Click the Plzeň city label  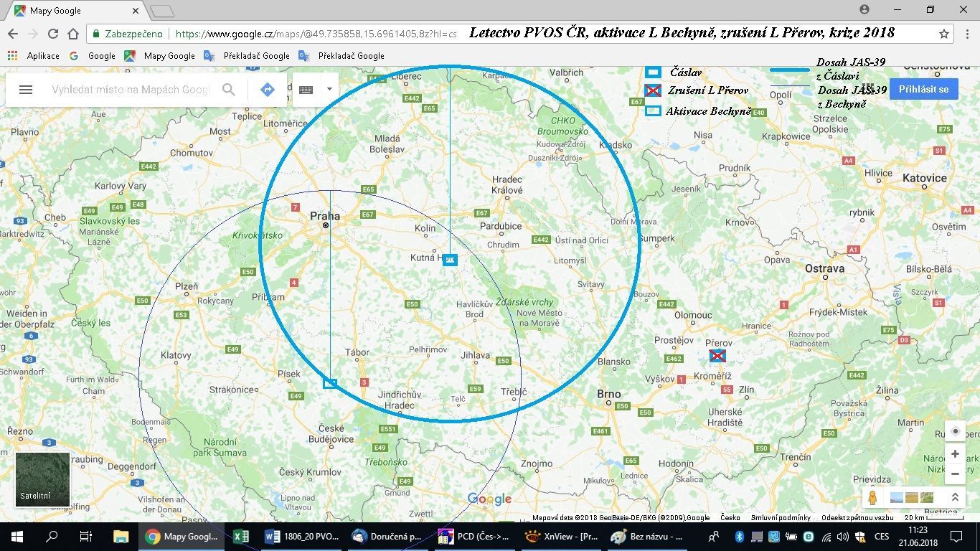point(187,286)
